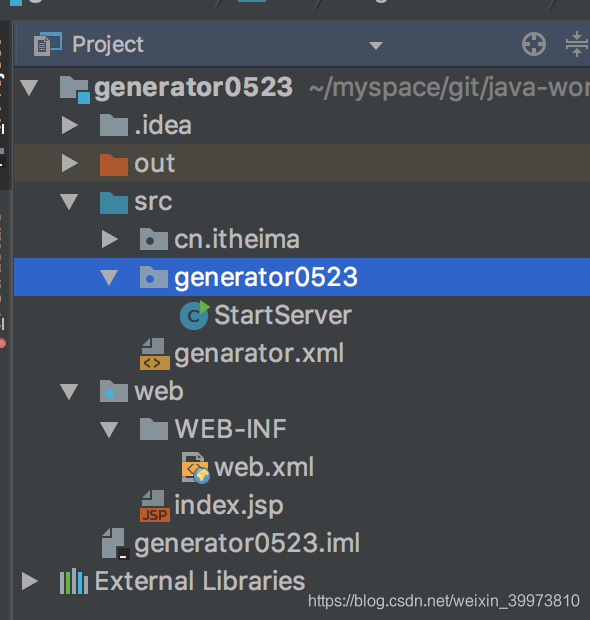Click the External Libraries bars icon
The width and height of the screenshot is (590, 620).
[x=74, y=581]
